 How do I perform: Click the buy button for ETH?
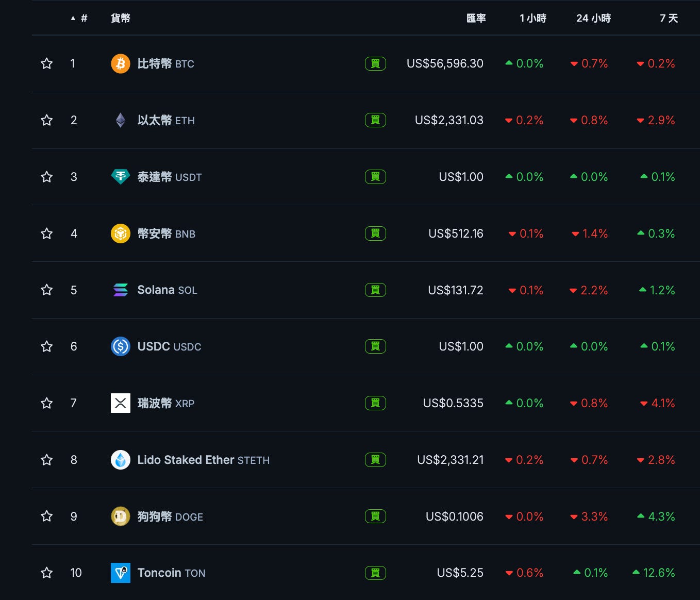(x=375, y=120)
